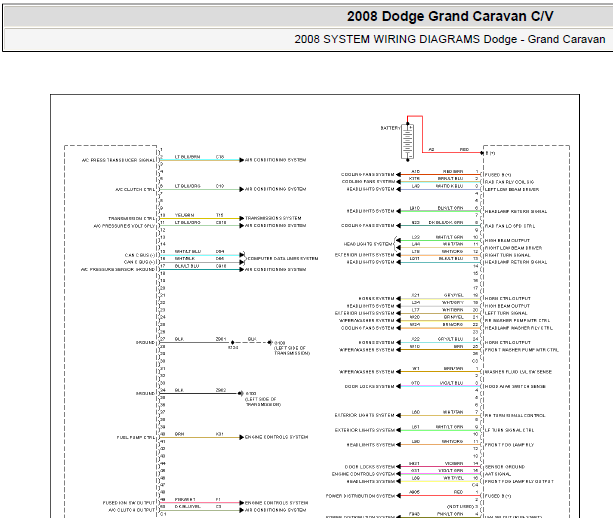
Task: Select the 'HOOD AJAR SWITCH SENSE' label
Action: pyautogui.click(x=515, y=387)
